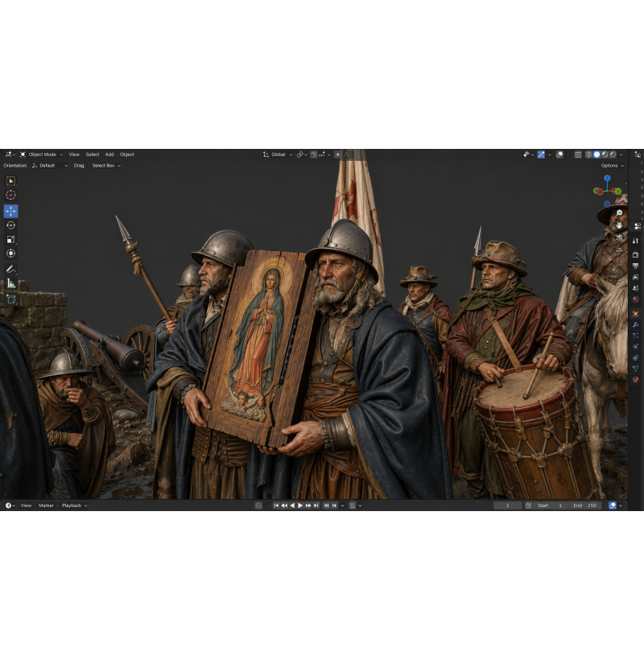
Task: Toggle X-Ray mode
Action: tap(578, 155)
